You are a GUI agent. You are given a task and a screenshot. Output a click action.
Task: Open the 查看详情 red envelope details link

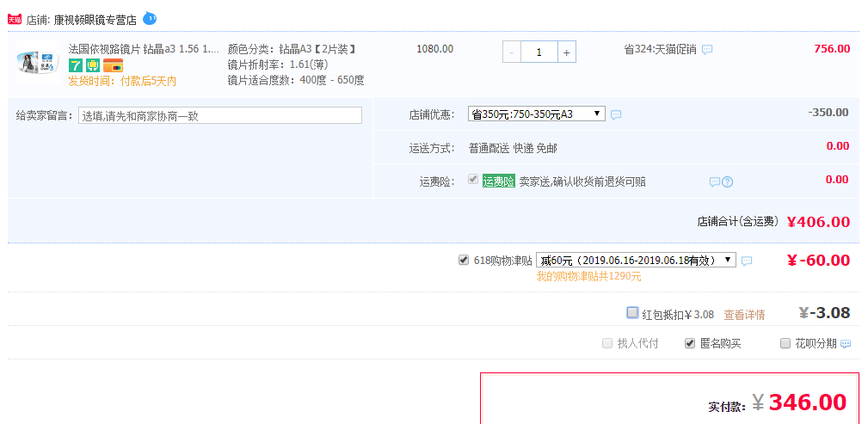coord(745,315)
